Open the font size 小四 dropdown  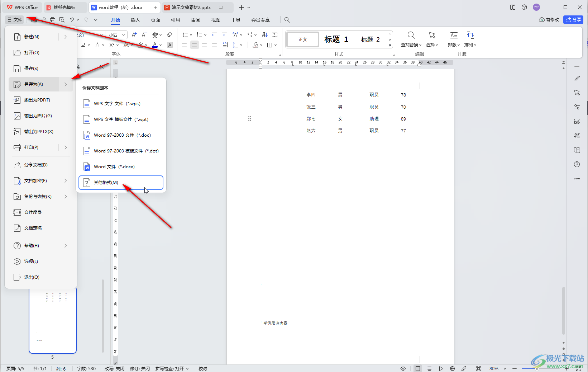coord(124,35)
